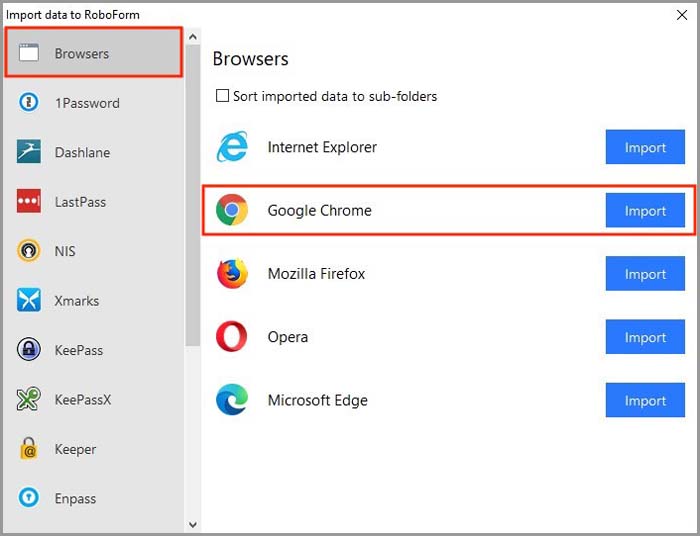The width and height of the screenshot is (700, 536).
Task: Import from Microsoft Edge
Action: tap(645, 400)
